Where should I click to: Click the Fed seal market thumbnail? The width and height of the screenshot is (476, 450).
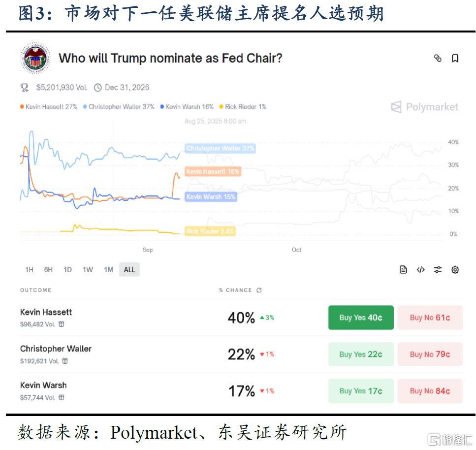[35, 58]
